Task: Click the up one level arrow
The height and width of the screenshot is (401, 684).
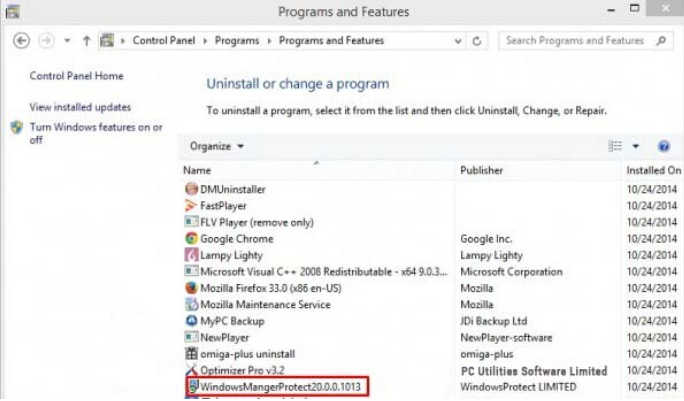Action: (x=87, y=41)
